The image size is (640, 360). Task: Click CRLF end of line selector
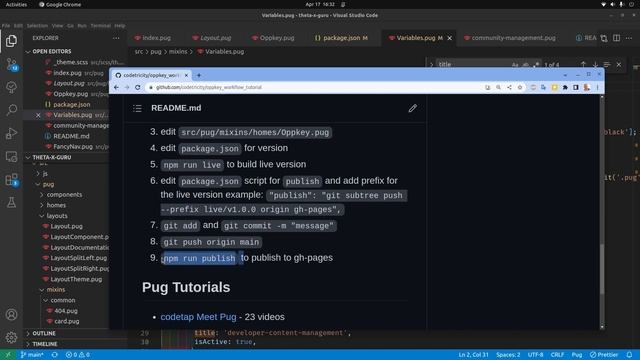tap(557, 355)
